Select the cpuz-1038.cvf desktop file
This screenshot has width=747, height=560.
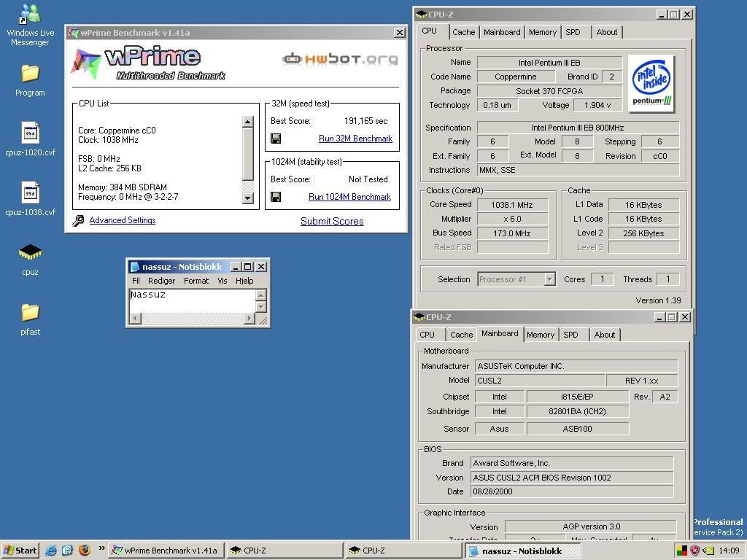tap(30, 199)
